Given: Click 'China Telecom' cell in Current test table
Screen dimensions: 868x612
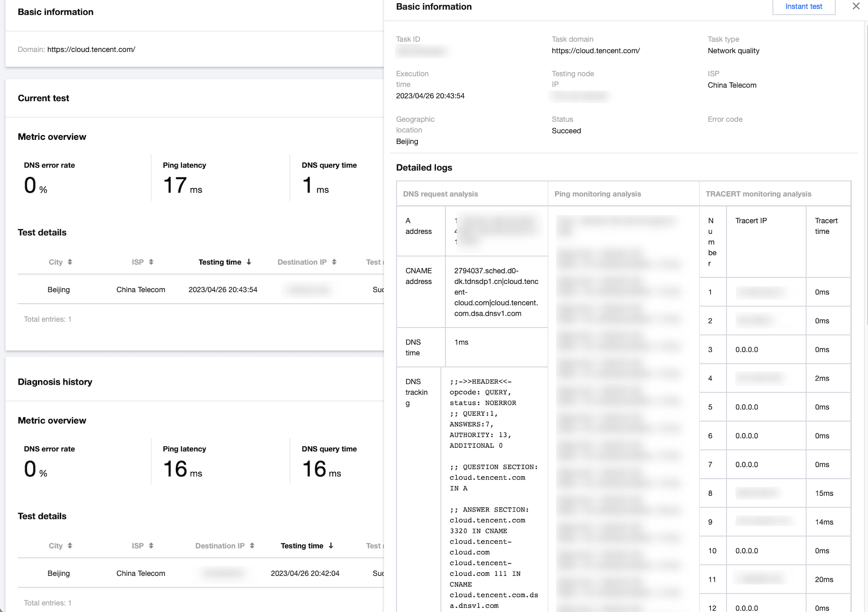Looking at the screenshot, I should click(141, 290).
